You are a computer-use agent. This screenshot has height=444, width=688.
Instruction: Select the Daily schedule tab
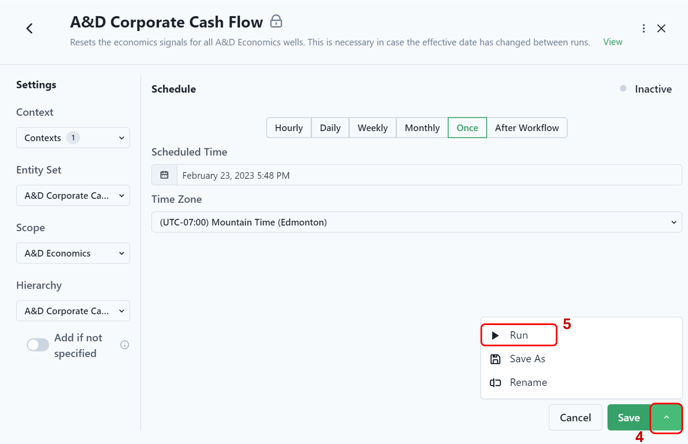pyautogui.click(x=330, y=128)
